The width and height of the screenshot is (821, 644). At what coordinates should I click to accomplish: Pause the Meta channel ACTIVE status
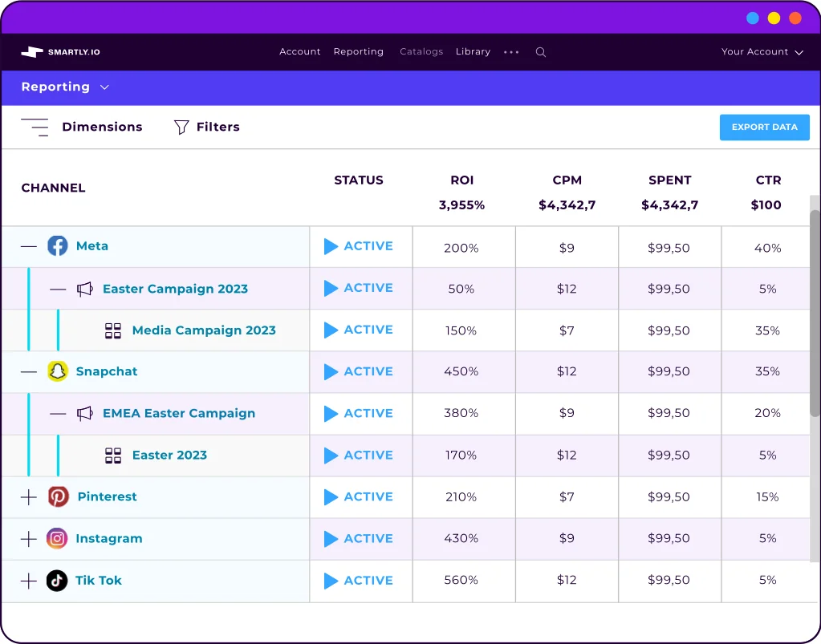pyautogui.click(x=360, y=246)
